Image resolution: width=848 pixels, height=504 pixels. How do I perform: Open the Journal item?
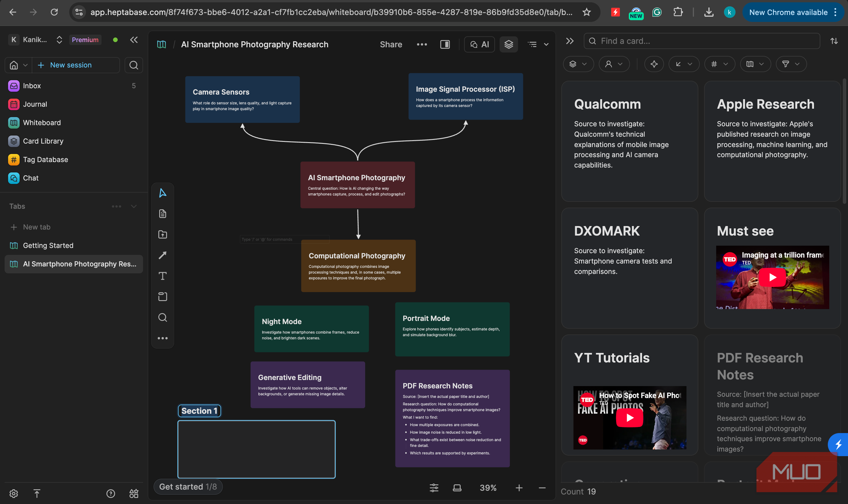point(73,104)
